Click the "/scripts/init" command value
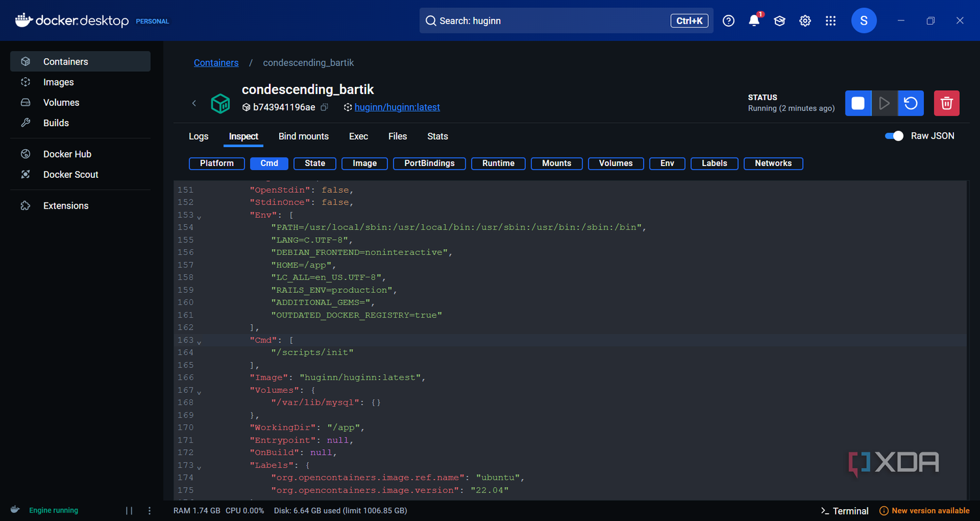 [312, 353]
